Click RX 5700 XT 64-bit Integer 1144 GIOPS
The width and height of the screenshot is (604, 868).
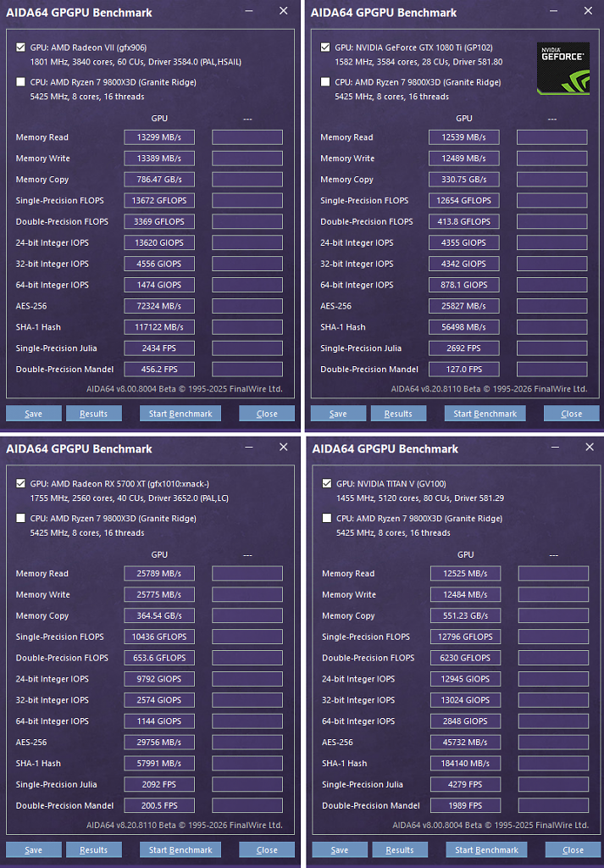click(x=159, y=721)
